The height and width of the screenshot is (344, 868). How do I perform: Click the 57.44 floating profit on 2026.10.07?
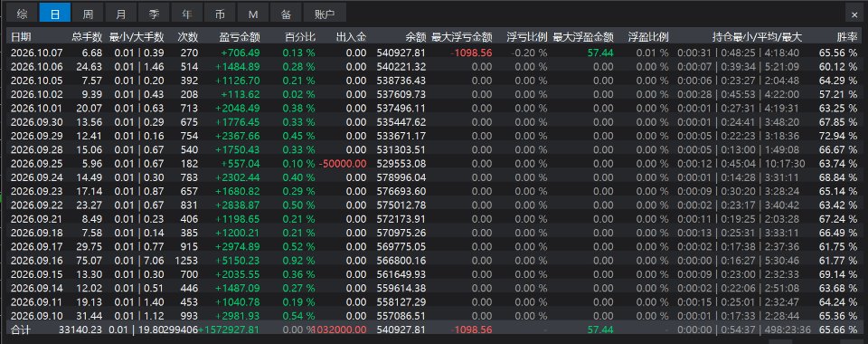coord(600,53)
